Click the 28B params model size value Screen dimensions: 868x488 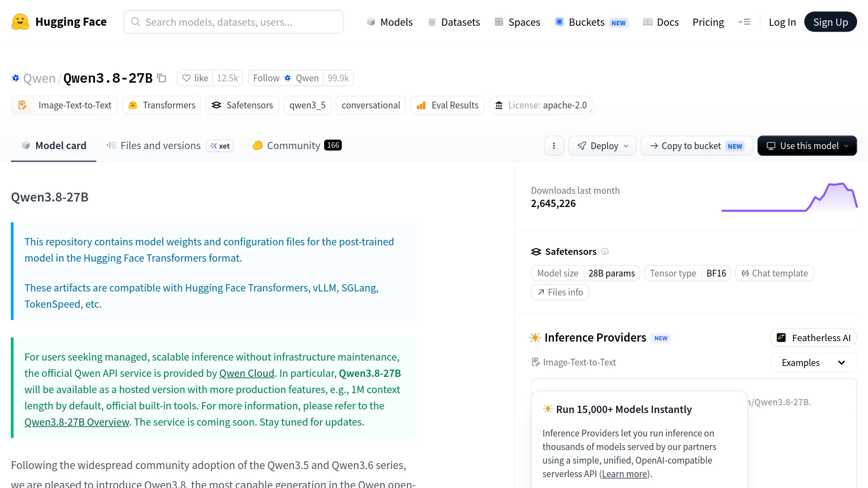pyautogui.click(x=612, y=273)
